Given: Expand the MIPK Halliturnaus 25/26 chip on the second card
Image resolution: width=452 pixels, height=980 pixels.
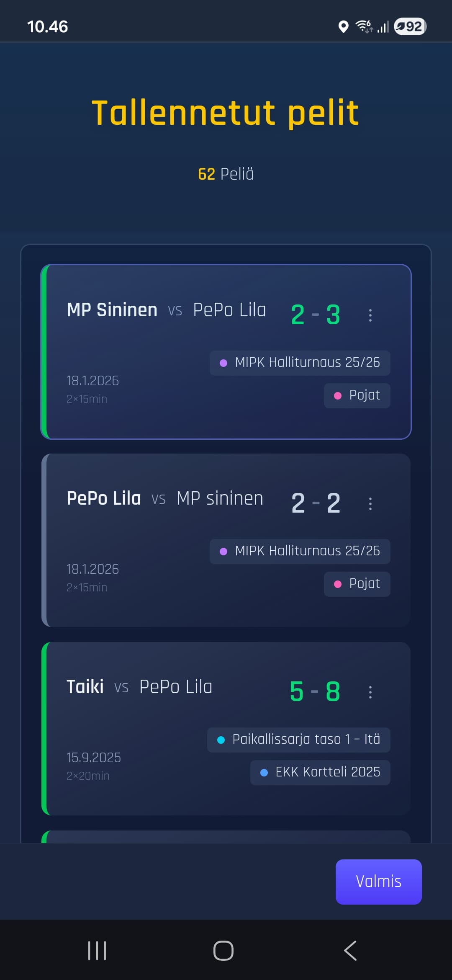Looking at the screenshot, I should click(300, 551).
